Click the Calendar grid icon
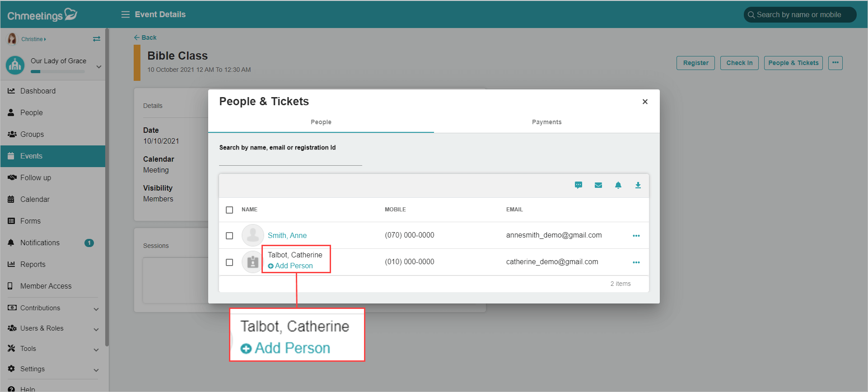Viewport: 868px width, 392px height. [x=11, y=199]
